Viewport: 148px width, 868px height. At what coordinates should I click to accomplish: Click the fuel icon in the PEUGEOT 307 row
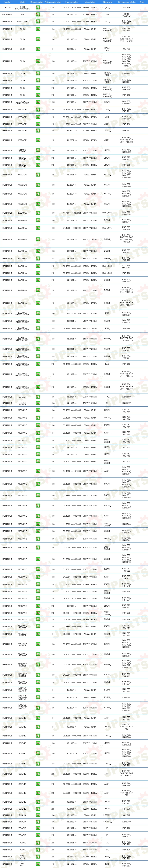[x=38, y=15]
